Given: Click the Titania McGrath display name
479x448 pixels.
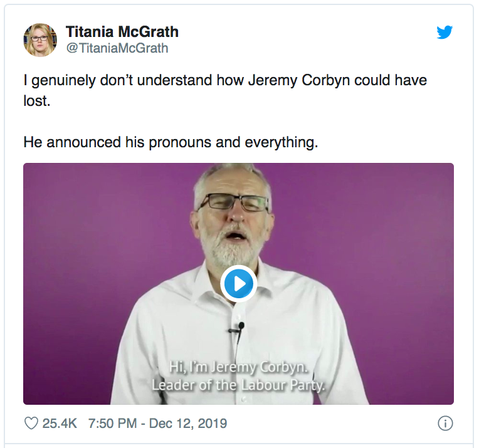Looking at the screenshot, I should click(122, 32).
